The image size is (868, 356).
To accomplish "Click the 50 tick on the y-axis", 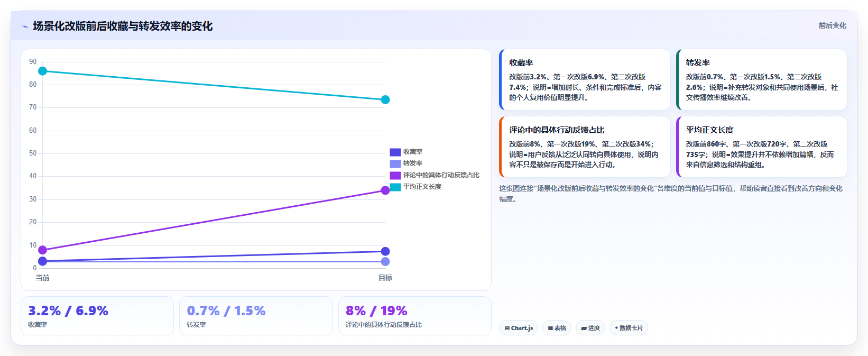I will [33, 153].
